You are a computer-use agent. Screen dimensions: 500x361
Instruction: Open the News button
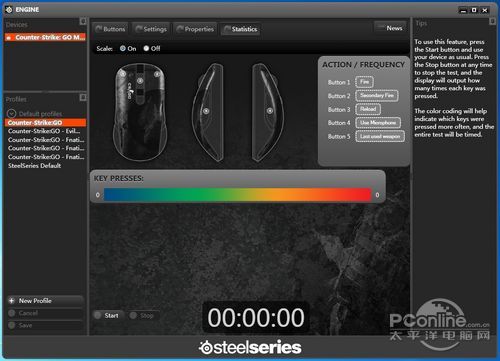pyautogui.click(x=391, y=28)
